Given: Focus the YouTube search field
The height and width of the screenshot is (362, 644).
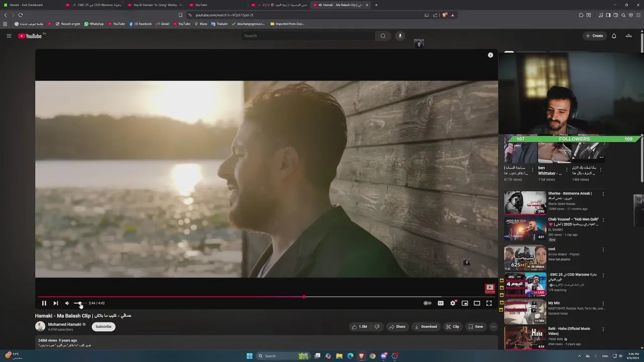Looking at the screenshot, I should pyautogui.click(x=308, y=36).
